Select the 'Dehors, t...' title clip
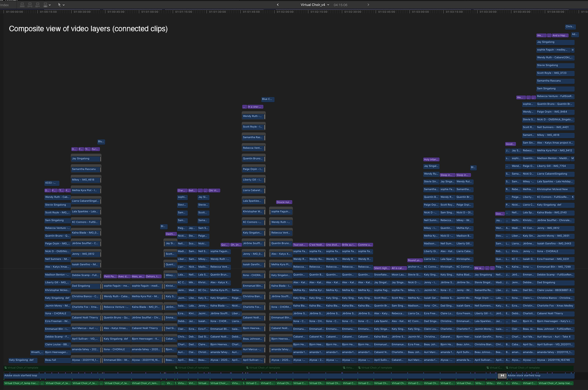 click(153, 276)
